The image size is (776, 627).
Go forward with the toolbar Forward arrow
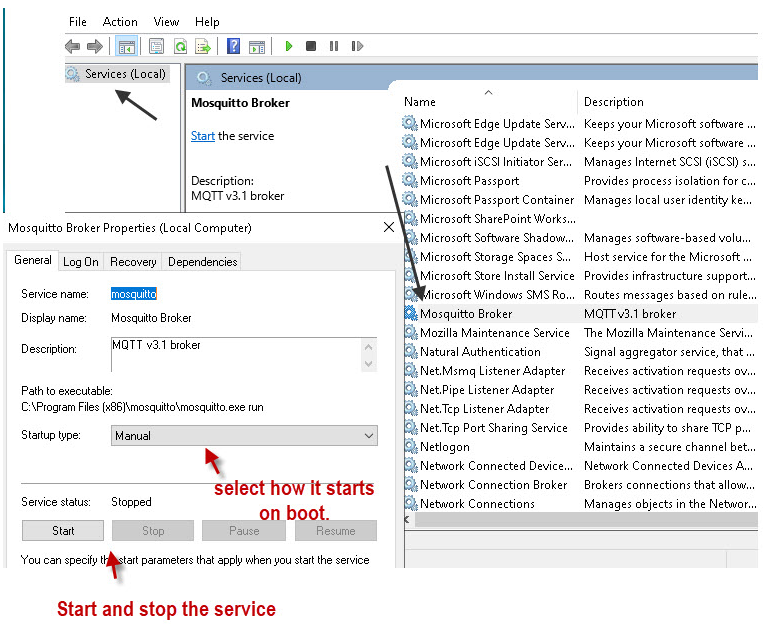click(x=95, y=47)
